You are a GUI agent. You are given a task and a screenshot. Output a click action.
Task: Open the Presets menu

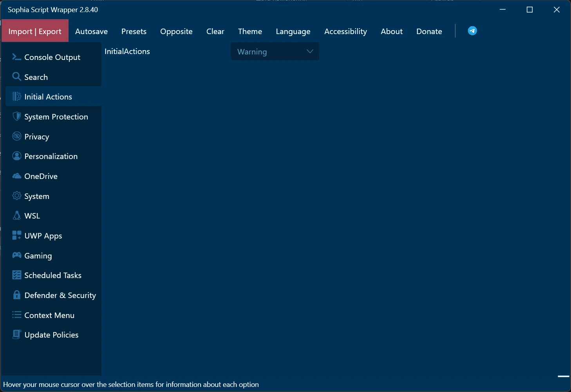134,31
